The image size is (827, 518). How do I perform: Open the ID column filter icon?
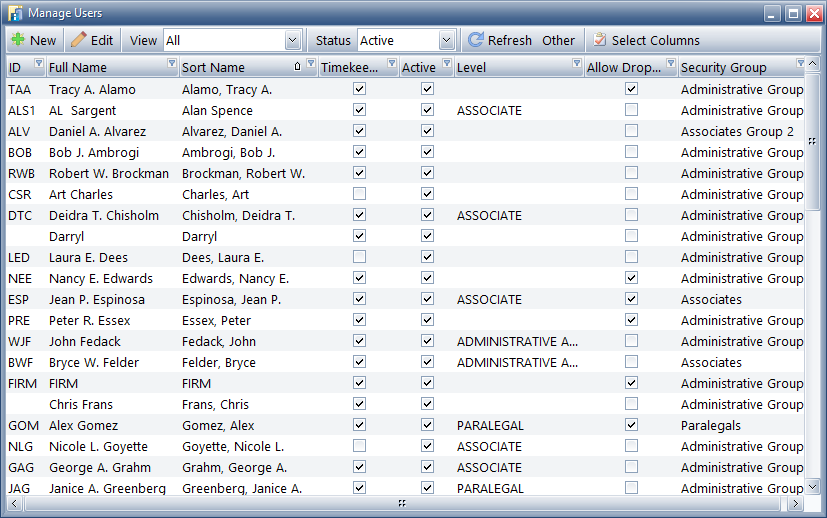[39, 63]
